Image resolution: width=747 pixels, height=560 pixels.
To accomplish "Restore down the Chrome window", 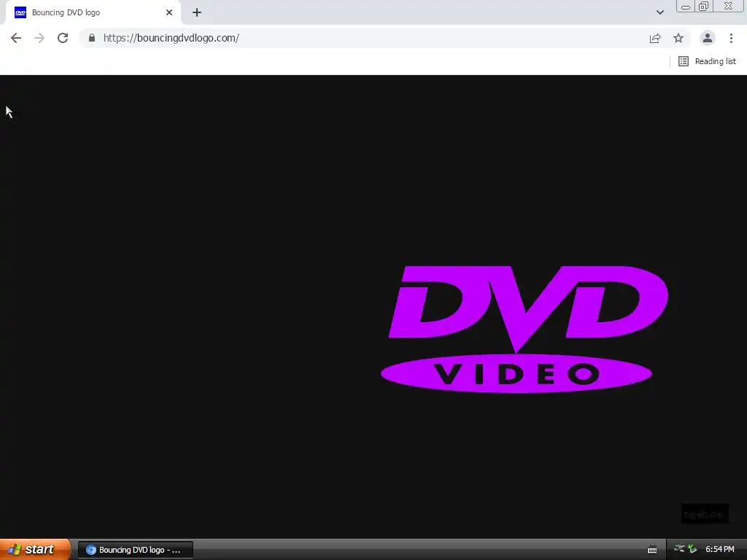I will pyautogui.click(x=703, y=7).
